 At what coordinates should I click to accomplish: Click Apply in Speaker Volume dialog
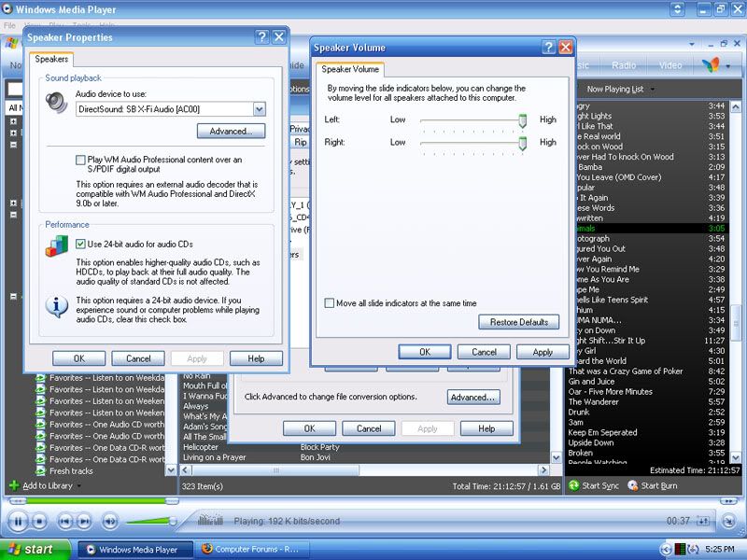coord(543,352)
